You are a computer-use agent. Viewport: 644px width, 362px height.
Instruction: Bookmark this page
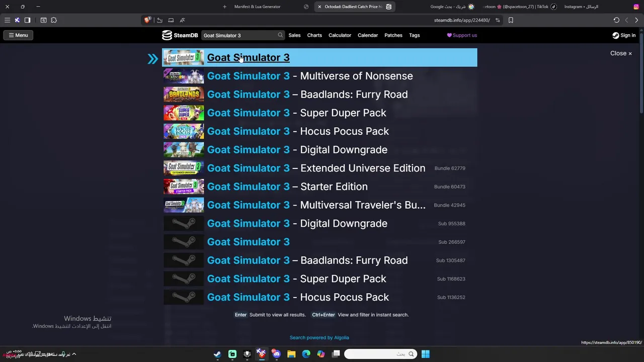click(x=511, y=20)
